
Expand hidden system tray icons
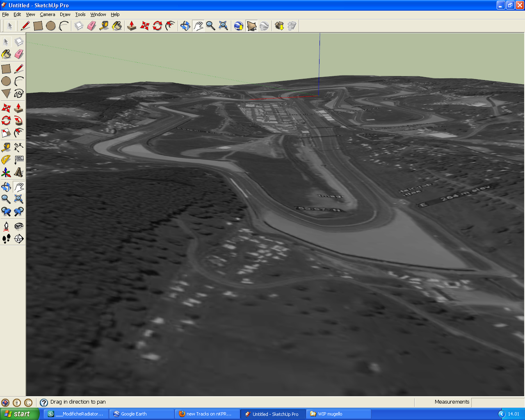(x=502, y=414)
